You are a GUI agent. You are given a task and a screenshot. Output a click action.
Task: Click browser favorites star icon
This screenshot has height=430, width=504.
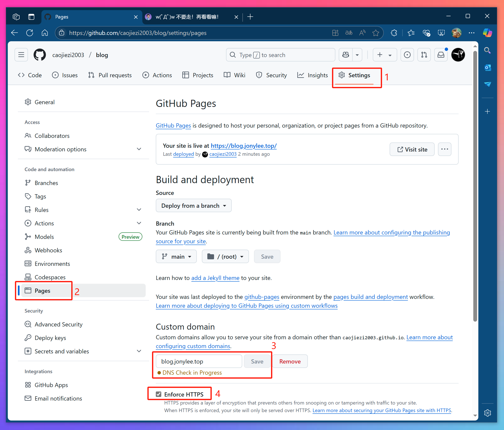[376, 33]
